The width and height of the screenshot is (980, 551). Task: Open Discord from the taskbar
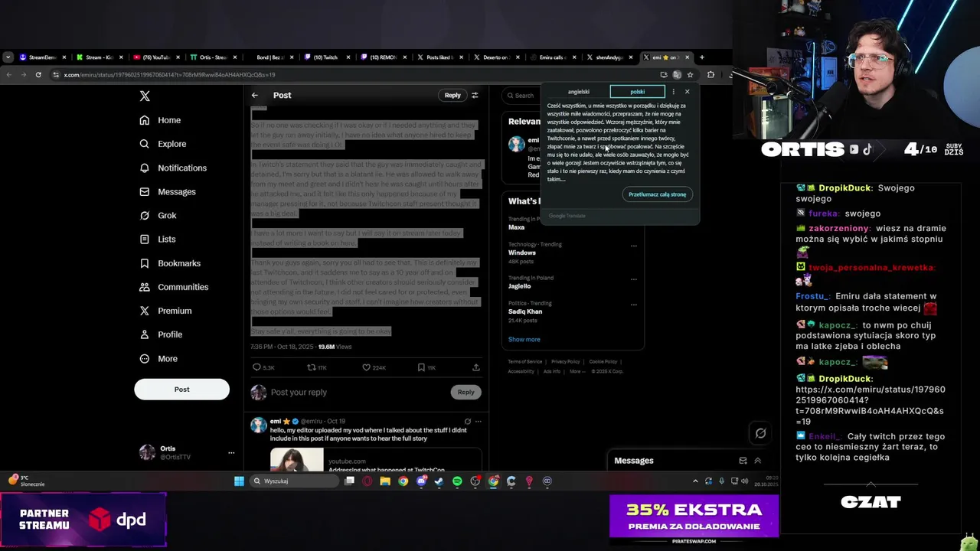click(x=421, y=481)
